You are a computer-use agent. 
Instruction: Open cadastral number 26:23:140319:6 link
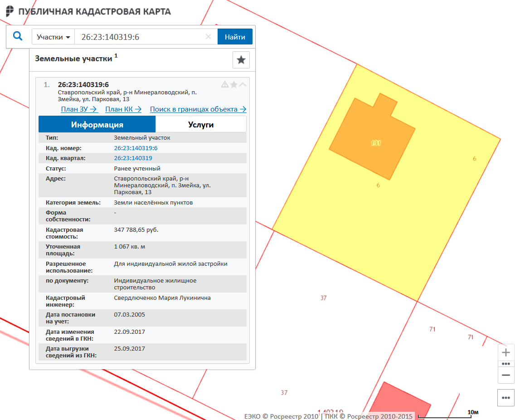coord(136,148)
